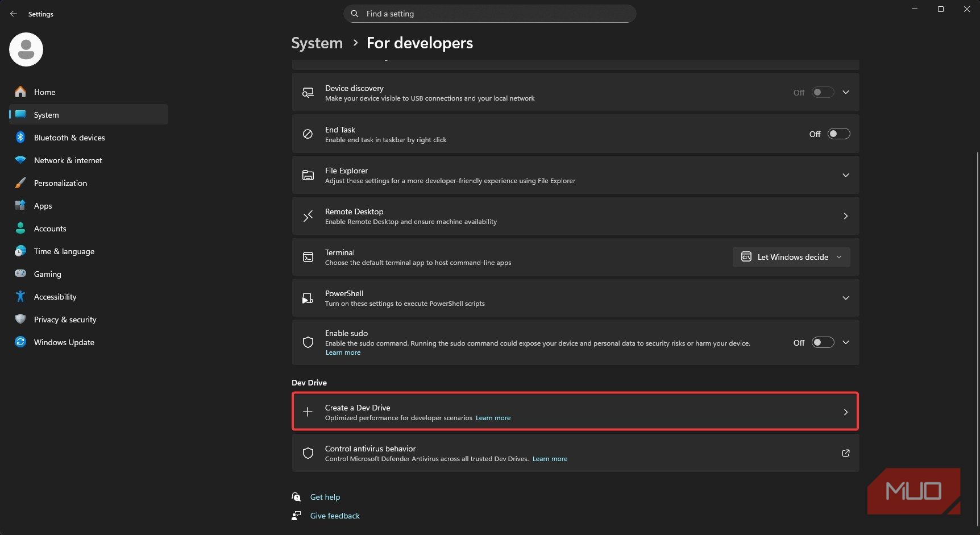Turn on the End Task switch
This screenshot has height=535, width=980.
click(x=839, y=134)
